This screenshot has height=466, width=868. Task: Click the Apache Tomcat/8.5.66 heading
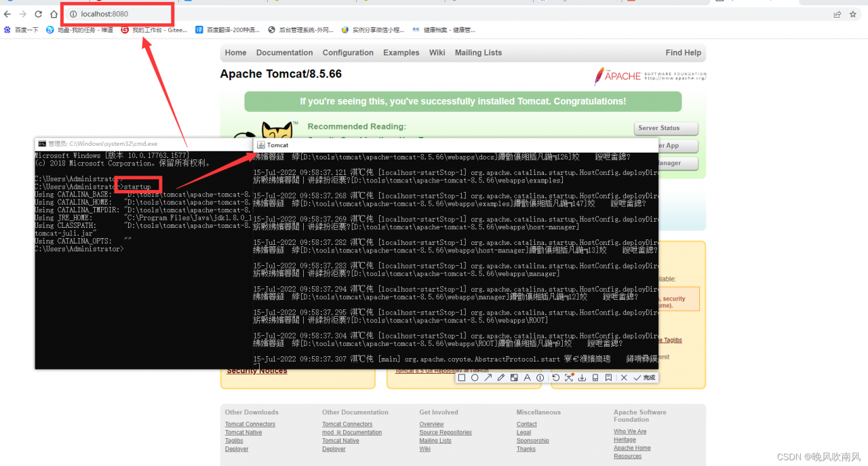281,74
